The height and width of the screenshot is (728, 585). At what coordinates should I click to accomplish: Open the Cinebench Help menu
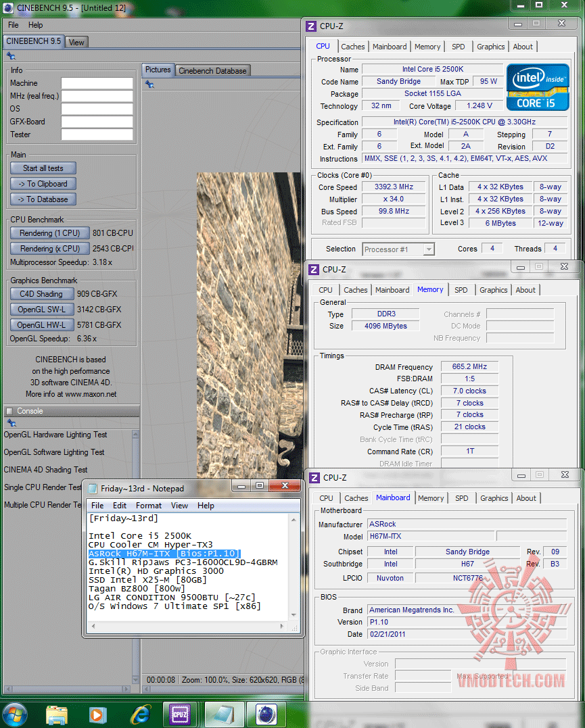click(x=35, y=25)
